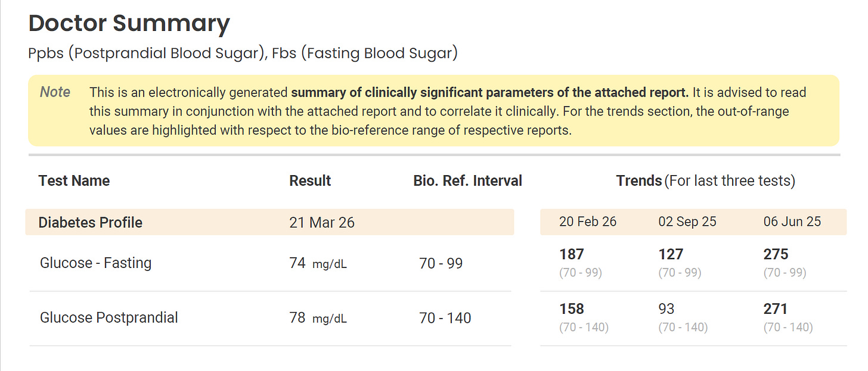Click the Result column header
Screen dimensions: 868x371
(310, 180)
